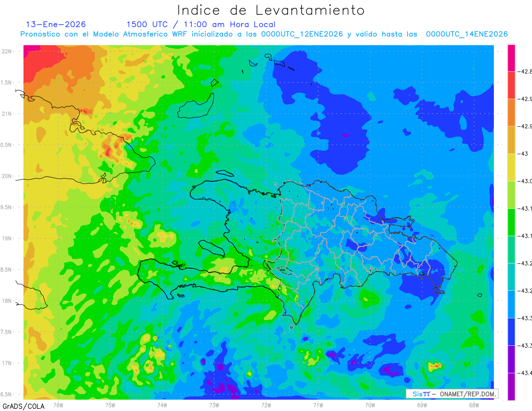
Task: Select the '20N' latitude label
Action: 7,176
